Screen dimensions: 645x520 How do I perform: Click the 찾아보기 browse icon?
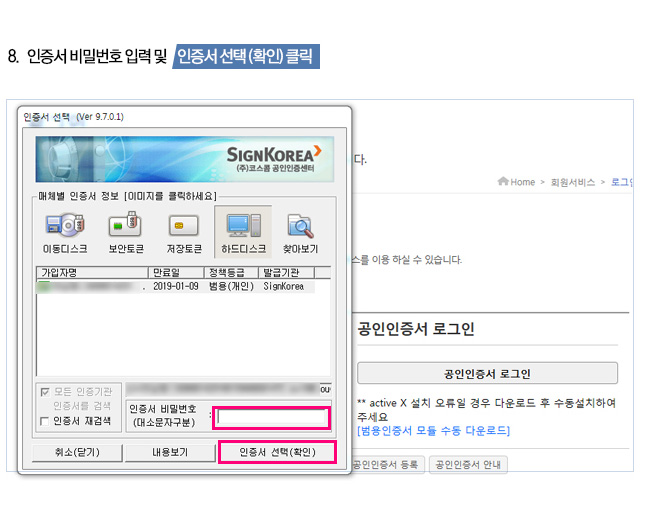[300, 231]
